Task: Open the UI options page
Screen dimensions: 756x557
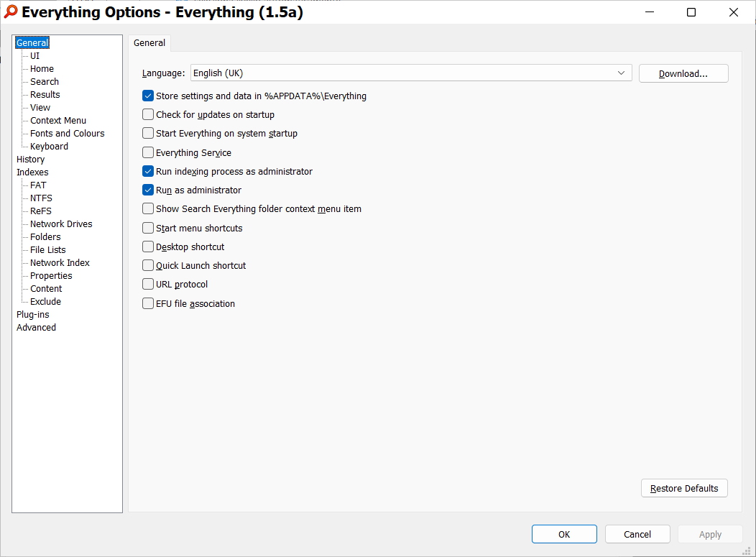Action: pyautogui.click(x=34, y=56)
